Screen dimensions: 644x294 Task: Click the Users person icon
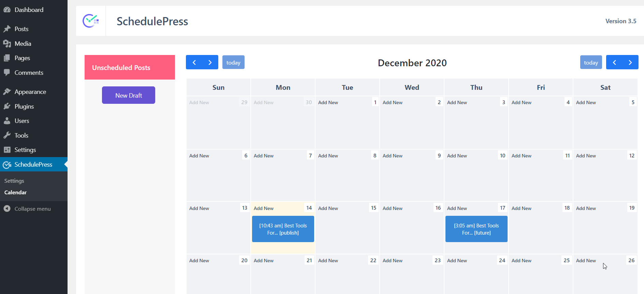tap(7, 121)
